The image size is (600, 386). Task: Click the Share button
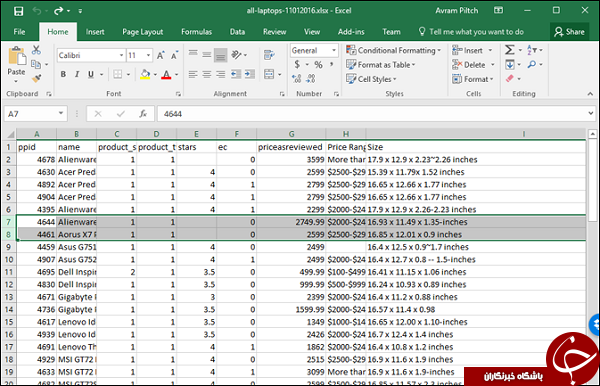(x=570, y=32)
